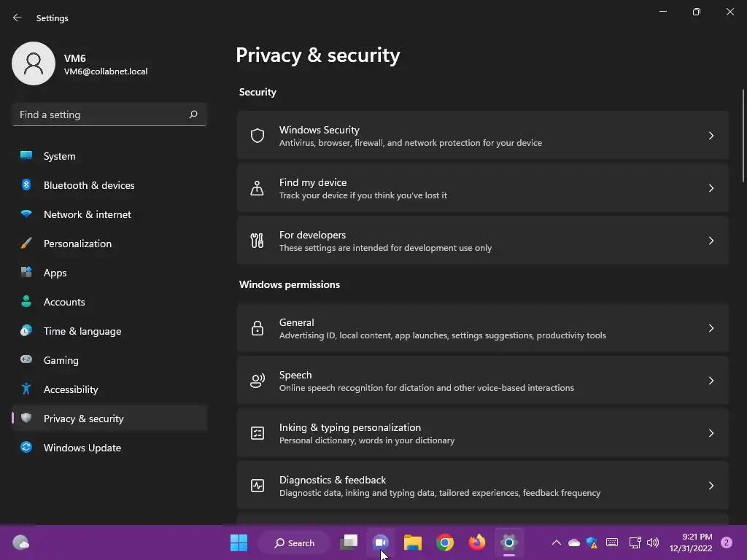Click the Speech title text
The height and width of the screenshot is (560, 747).
[295, 375]
